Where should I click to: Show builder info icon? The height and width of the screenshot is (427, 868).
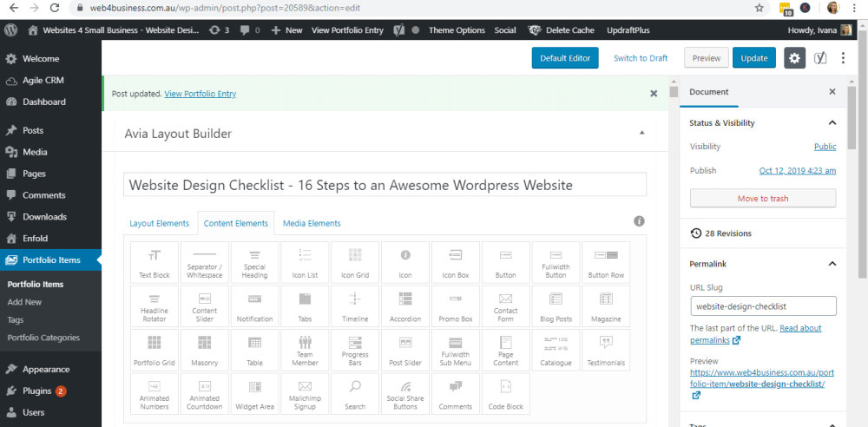pos(639,221)
